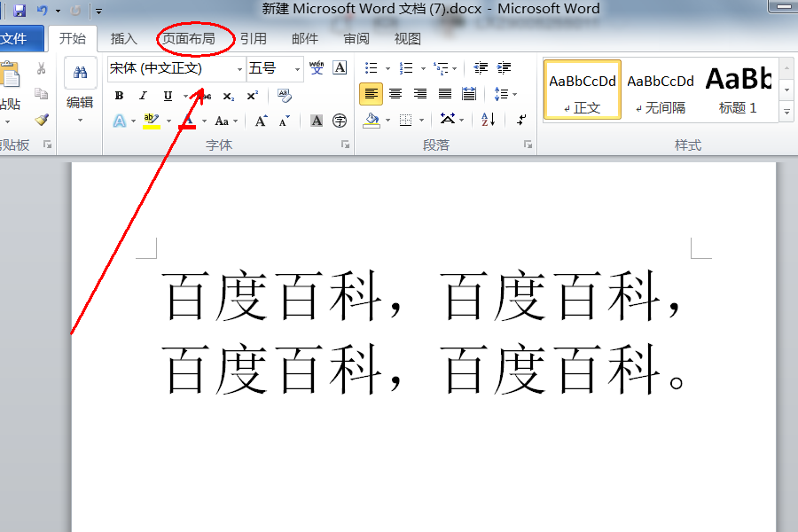Screen dimensions: 798x532
Task: Click the Save icon in quick access toolbar
Action: point(20,10)
